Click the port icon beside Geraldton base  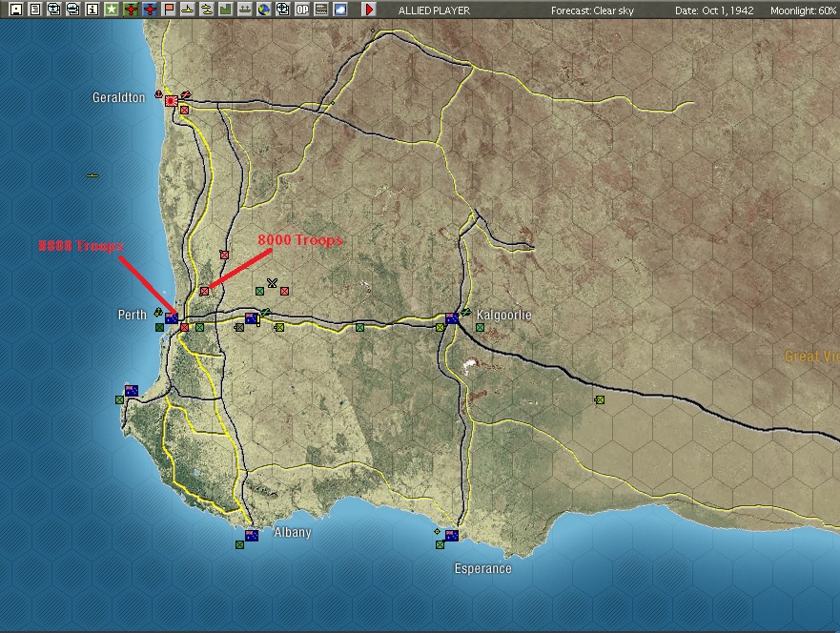coord(158,94)
